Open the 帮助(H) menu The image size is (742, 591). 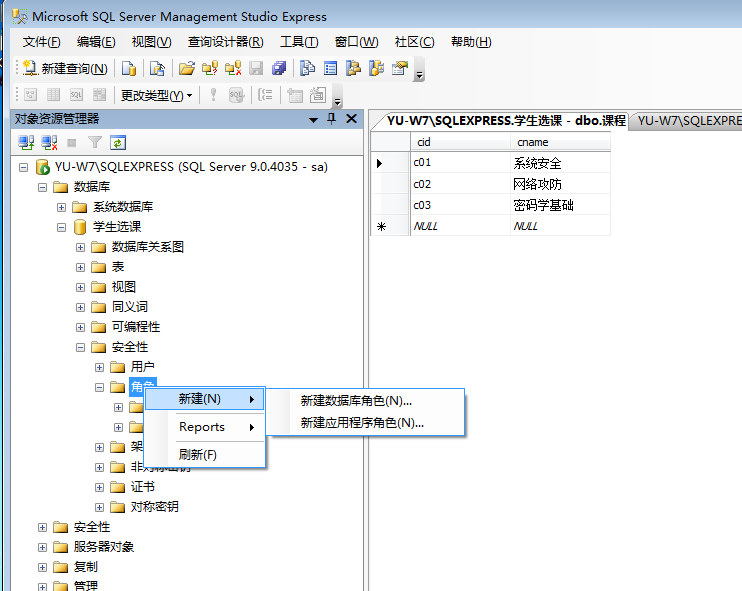point(471,42)
